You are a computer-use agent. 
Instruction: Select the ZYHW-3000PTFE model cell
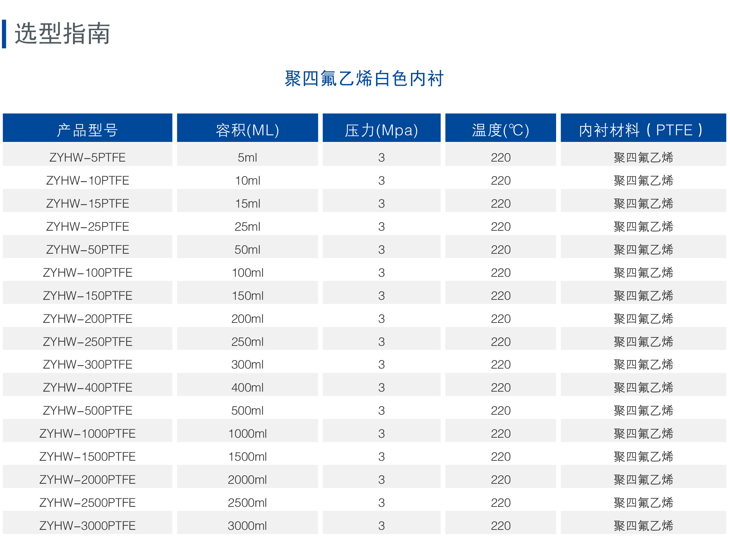87,526
